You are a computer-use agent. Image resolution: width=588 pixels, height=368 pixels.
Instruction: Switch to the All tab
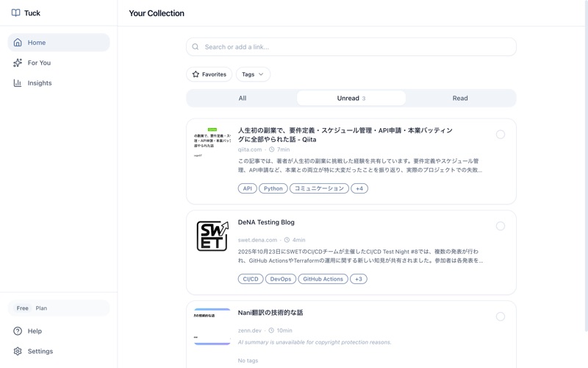(243, 98)
